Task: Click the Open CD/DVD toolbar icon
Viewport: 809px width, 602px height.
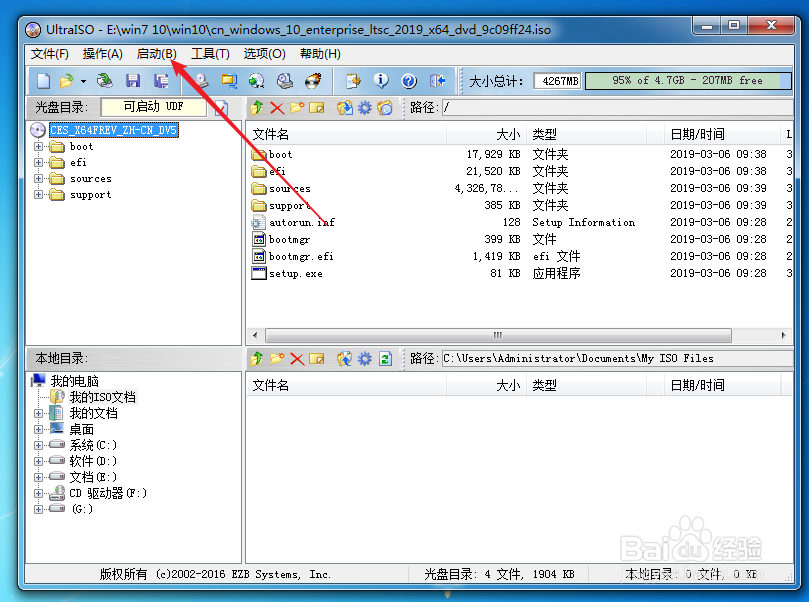Action: [104, 81]
